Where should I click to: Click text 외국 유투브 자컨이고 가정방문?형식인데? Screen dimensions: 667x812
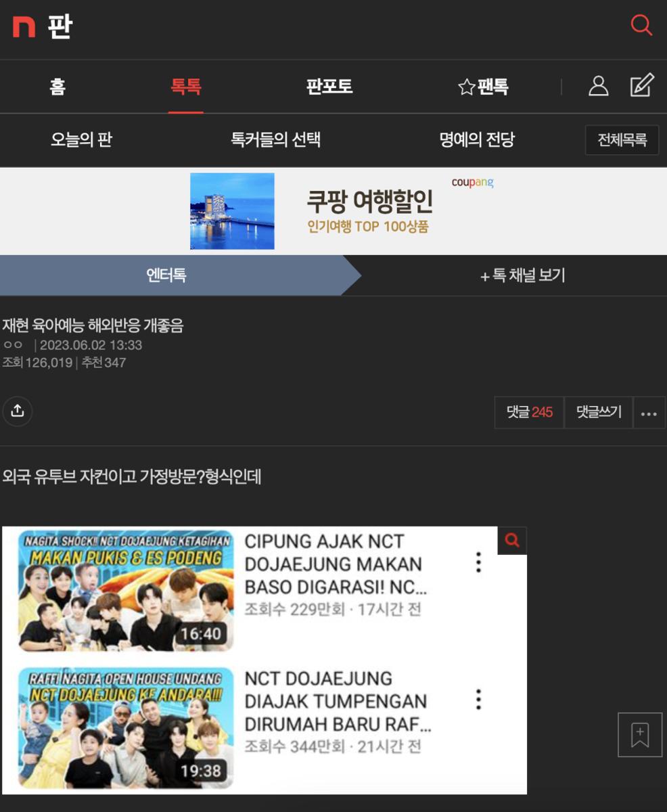pyautogui.click(x=132, y=477)
